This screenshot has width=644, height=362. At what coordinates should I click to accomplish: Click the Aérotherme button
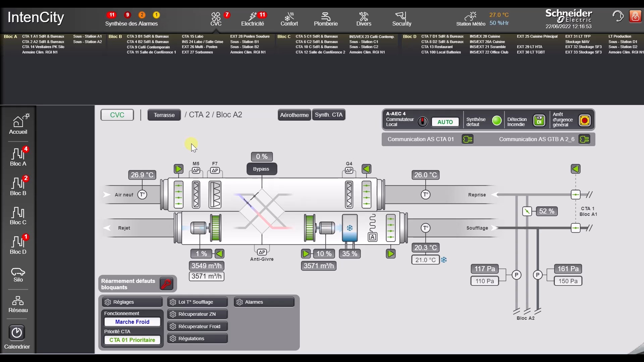294,115
